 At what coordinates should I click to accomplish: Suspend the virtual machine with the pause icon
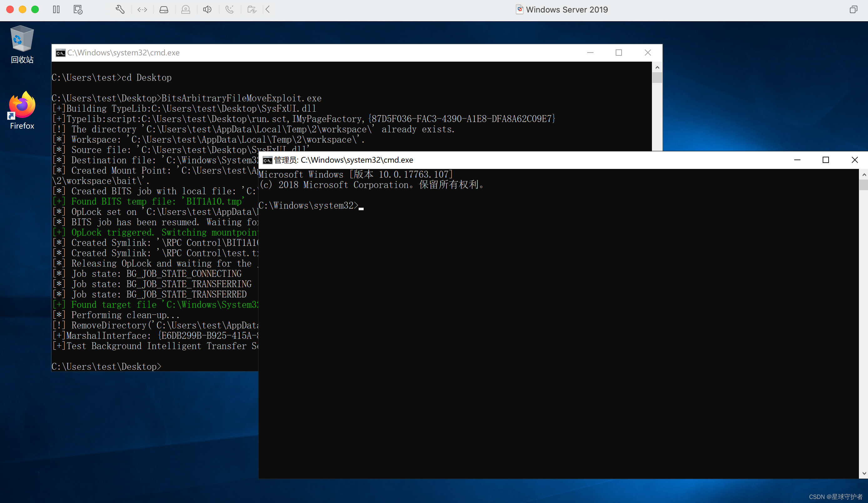click(x=56, y=9)
